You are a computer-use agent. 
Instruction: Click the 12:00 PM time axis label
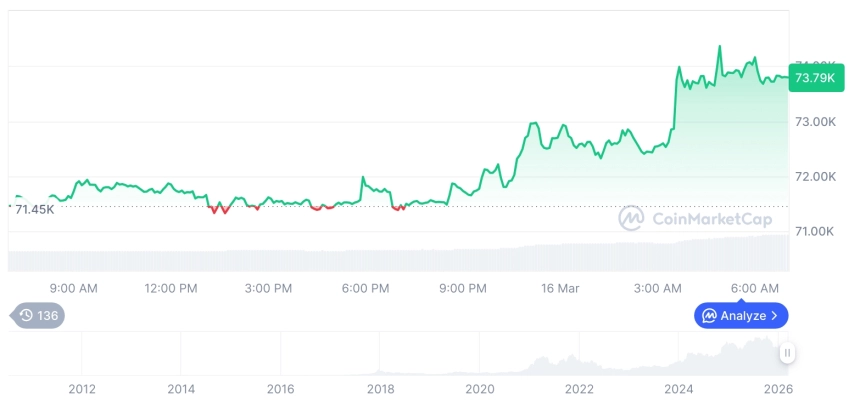[x=170, y=289]
